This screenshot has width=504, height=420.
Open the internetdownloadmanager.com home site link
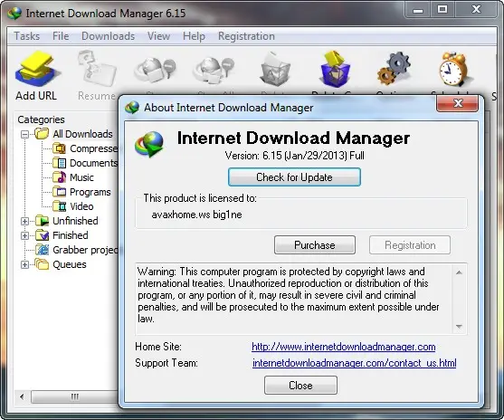[343, 347]
